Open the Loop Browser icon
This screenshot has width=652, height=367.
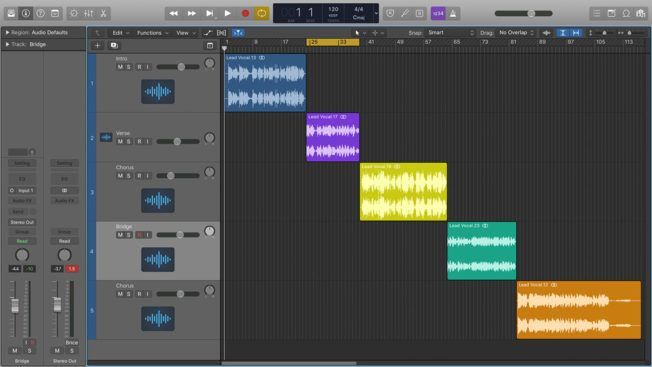coord(626,13)
